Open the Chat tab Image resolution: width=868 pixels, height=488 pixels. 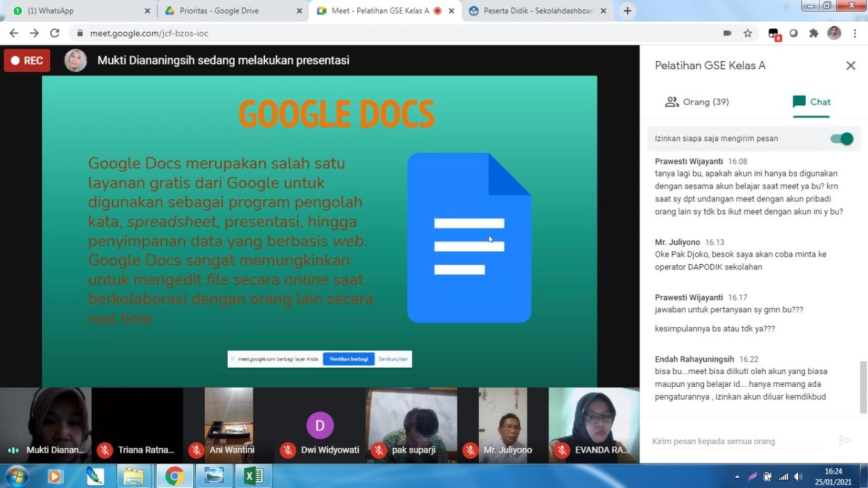(x=811, y=102)
